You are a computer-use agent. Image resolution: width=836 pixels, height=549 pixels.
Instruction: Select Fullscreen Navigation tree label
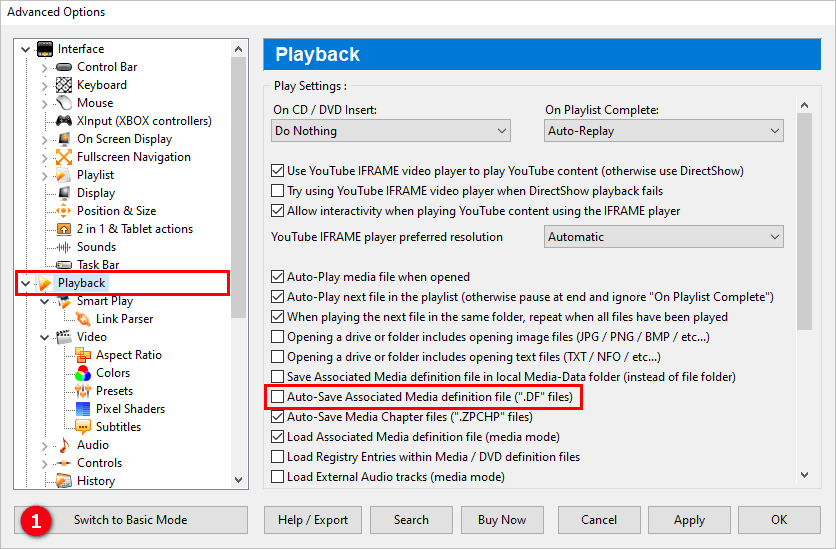tap(134, 157)
